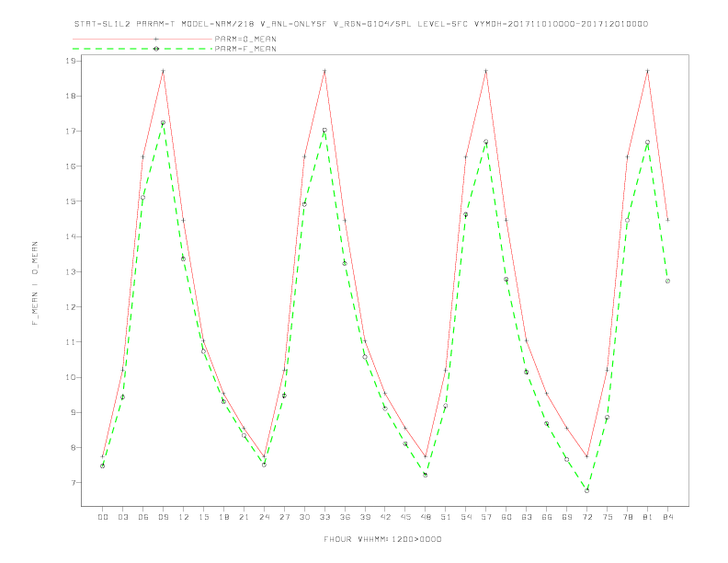Click the x-axis tick label 21
Image resolution: width=728 pixels, height=563 pixels.
pos(244,517)
